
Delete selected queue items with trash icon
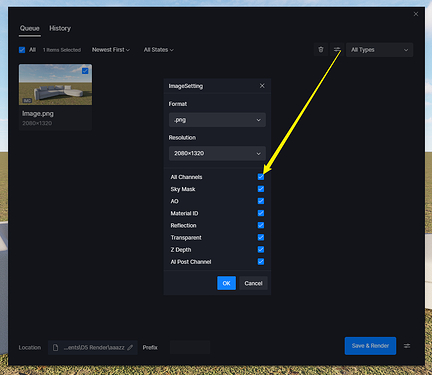tap(321, 50)
